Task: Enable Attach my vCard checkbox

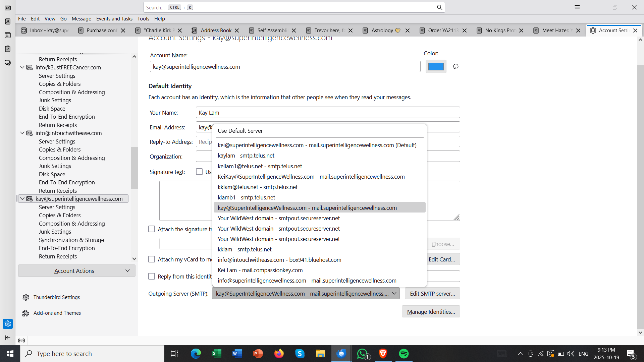Action: pos(152,259)
